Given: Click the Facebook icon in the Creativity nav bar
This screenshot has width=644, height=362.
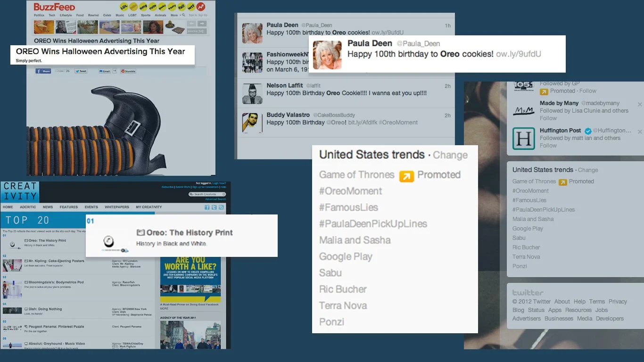Looking at the screenshot, I should coord(207,207).
